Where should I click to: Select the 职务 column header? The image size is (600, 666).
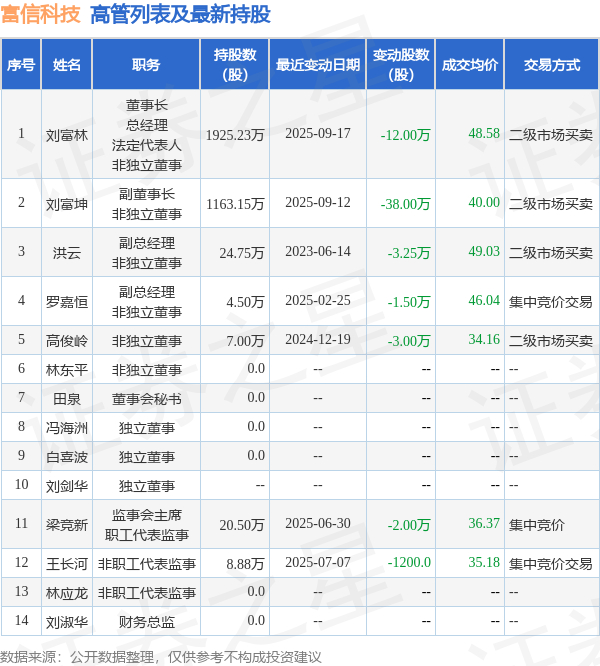[x=146, y=65]
